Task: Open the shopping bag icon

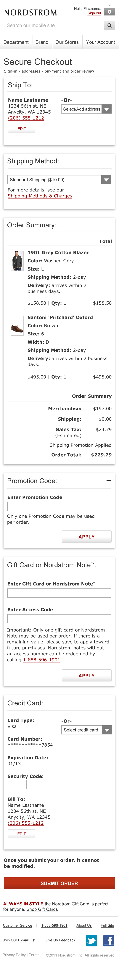Action: [x=110, y=11]
